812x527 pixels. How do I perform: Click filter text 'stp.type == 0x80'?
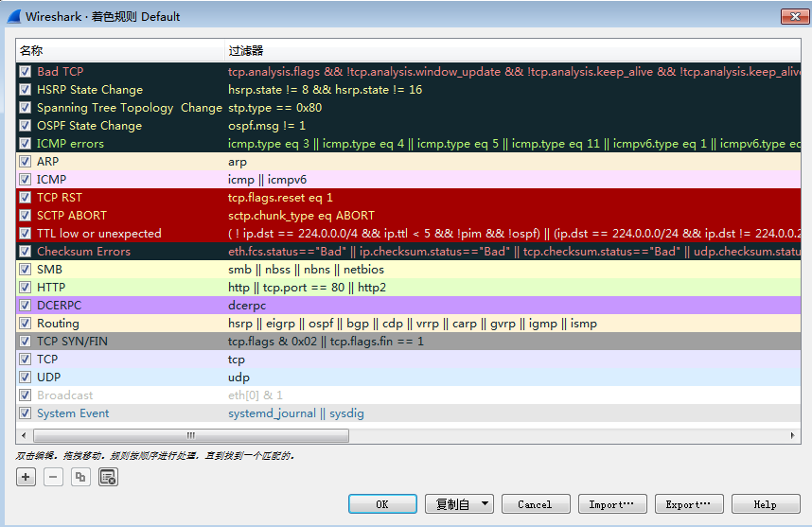(x=275, y=108)
